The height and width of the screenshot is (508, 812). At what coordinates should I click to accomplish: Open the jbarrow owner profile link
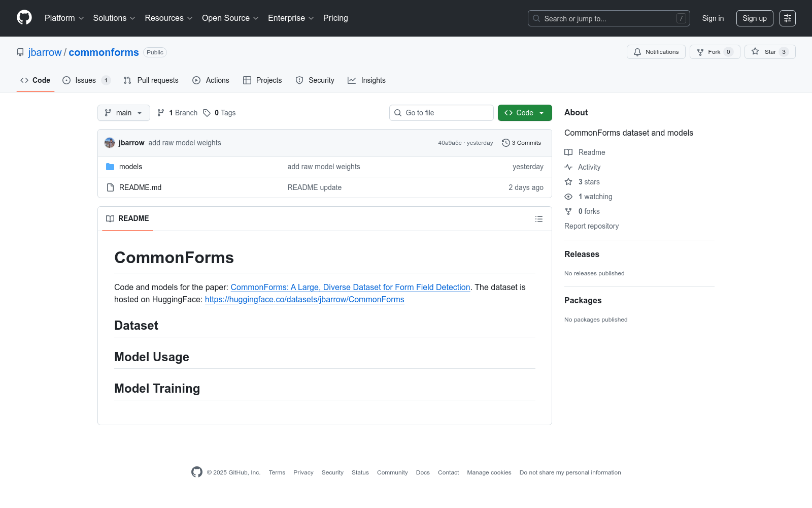pos(45,52)
